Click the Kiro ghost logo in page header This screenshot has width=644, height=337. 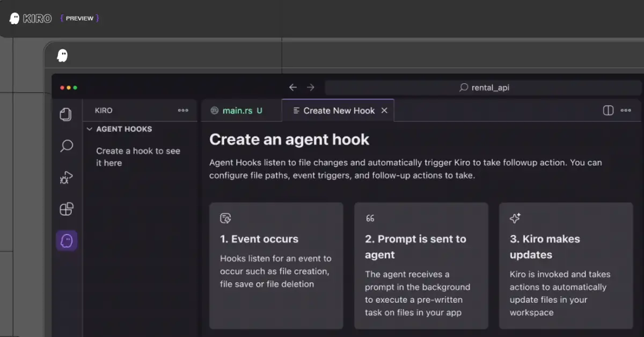[x=14, y=18]
